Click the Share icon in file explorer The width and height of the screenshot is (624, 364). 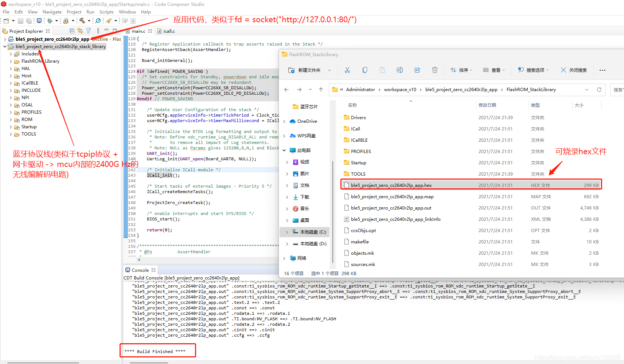tap(417, 70)
